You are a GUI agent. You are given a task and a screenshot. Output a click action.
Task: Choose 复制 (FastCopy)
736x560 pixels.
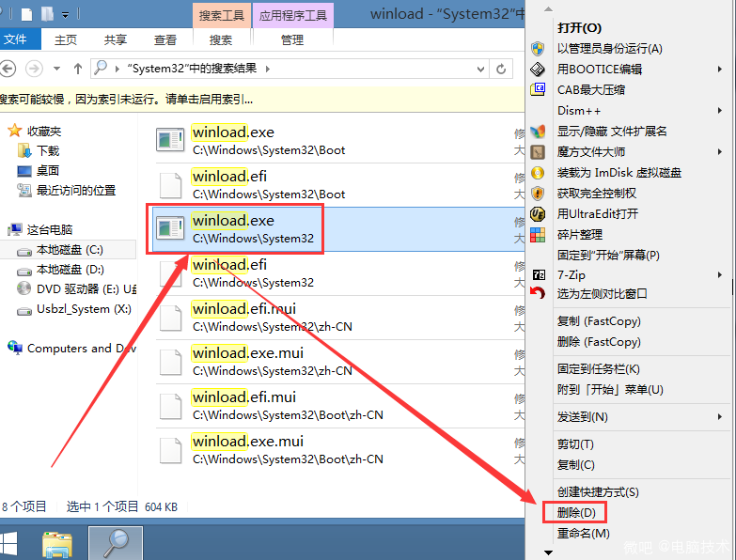(599, 321)
